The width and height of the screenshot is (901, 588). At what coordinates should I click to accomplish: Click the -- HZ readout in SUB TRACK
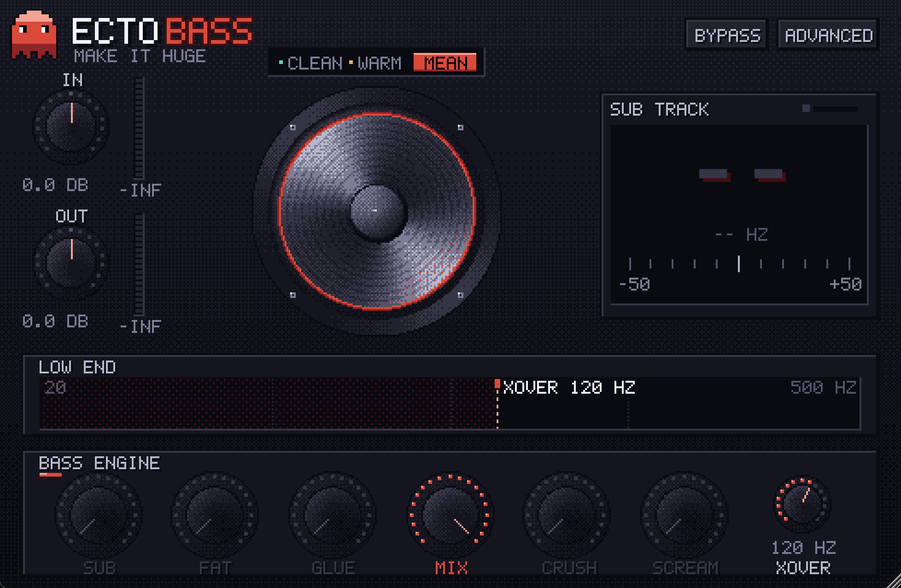click(x=741, y=235)
